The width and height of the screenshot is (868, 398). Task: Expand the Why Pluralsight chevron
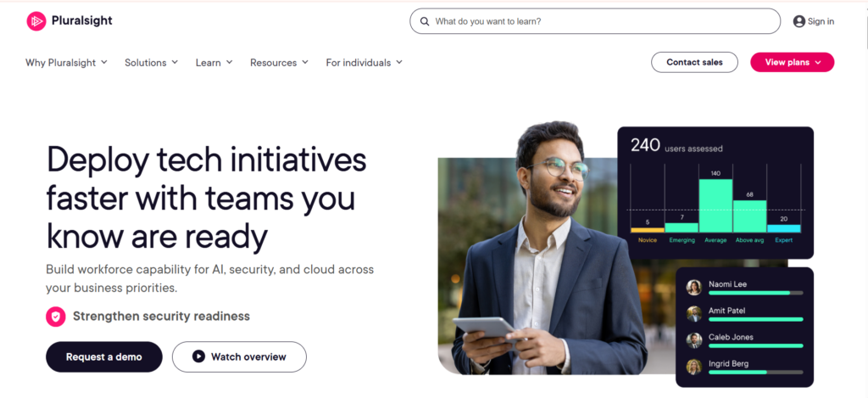coord(103,63)
